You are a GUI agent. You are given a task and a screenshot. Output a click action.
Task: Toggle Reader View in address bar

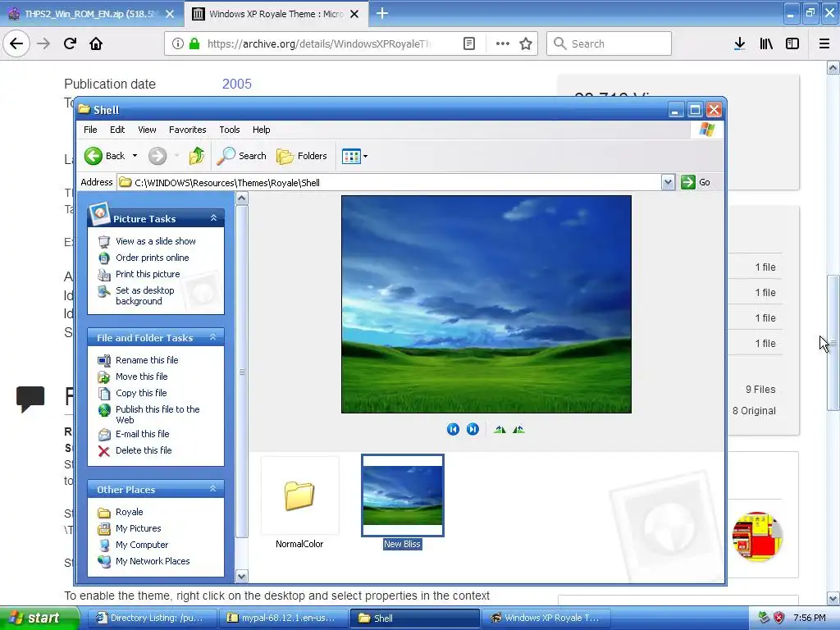point(468,44)
